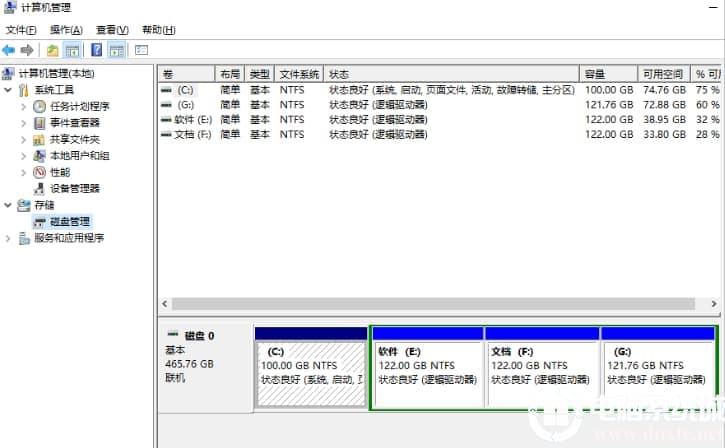The width and height of the screenshot is (725, 448).
Task: Select the (G:) partition block in the disk map
Action: [658, 368]
